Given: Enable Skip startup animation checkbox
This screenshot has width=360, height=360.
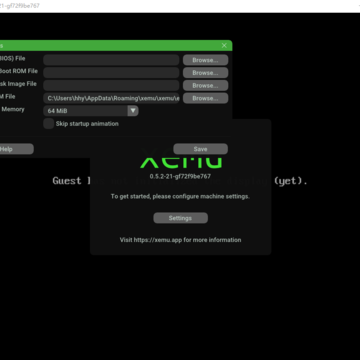Looking at the screenshot, I should coord(49,124).
